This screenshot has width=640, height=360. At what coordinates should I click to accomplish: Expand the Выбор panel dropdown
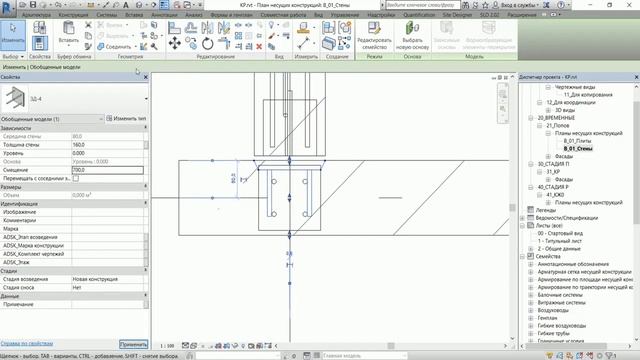[x=13, y=56]
